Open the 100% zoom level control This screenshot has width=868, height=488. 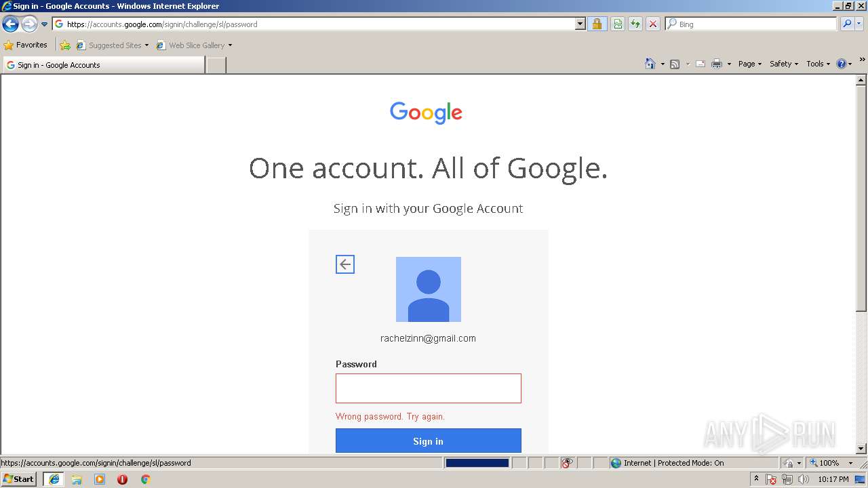point(825,463)
